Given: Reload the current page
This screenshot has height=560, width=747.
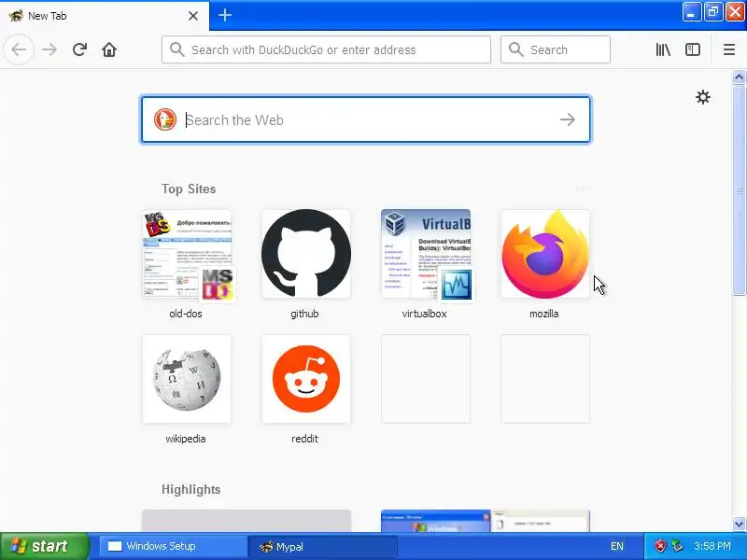Looking at the screenshot, I should tap(79, 49).
